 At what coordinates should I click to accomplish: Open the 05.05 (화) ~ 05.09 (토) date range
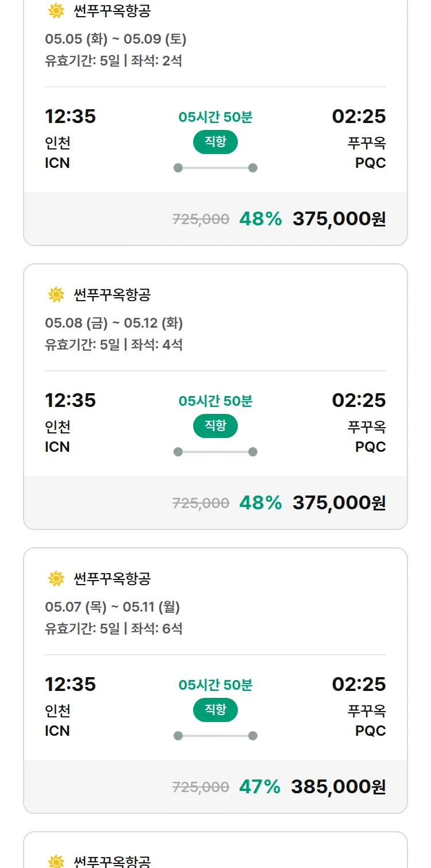116,39
